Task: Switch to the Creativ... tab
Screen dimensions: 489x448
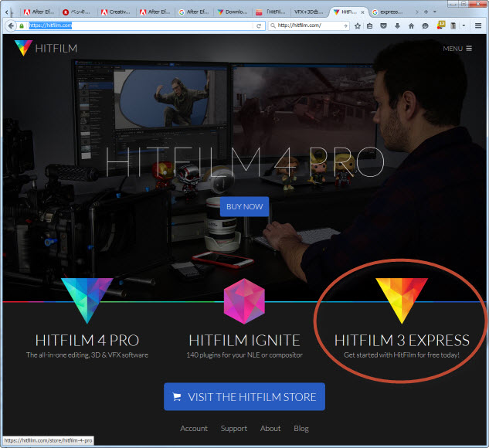Action: 115,12
